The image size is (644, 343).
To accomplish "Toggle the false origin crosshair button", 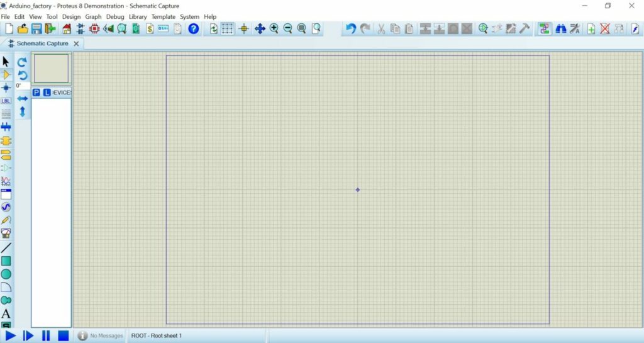I will (x=244, y=28).
